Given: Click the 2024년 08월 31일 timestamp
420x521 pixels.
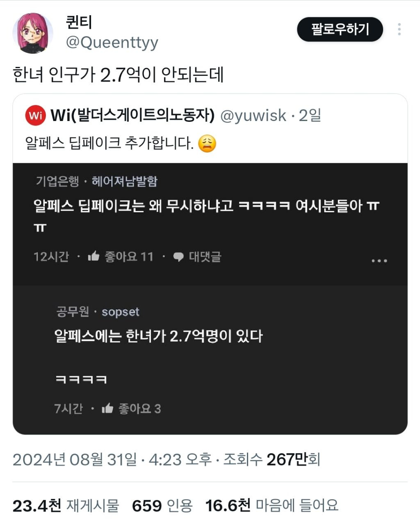Looking at the screenshot, I should [x=75, y=459].
